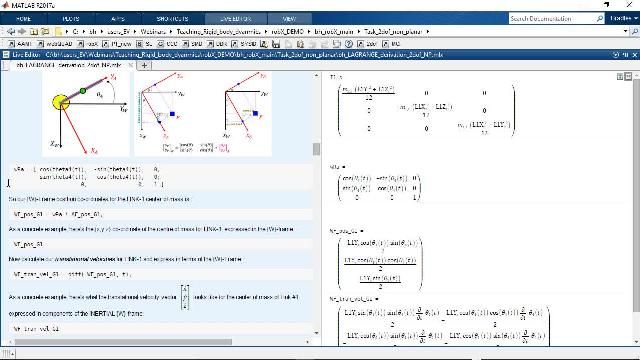
Task: Click the save disk icon in quick access toolbar
Action: (x=276, y=44)
